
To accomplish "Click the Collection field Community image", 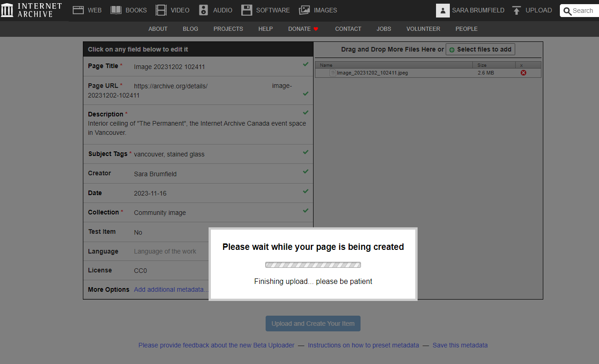I will [160, 213].
